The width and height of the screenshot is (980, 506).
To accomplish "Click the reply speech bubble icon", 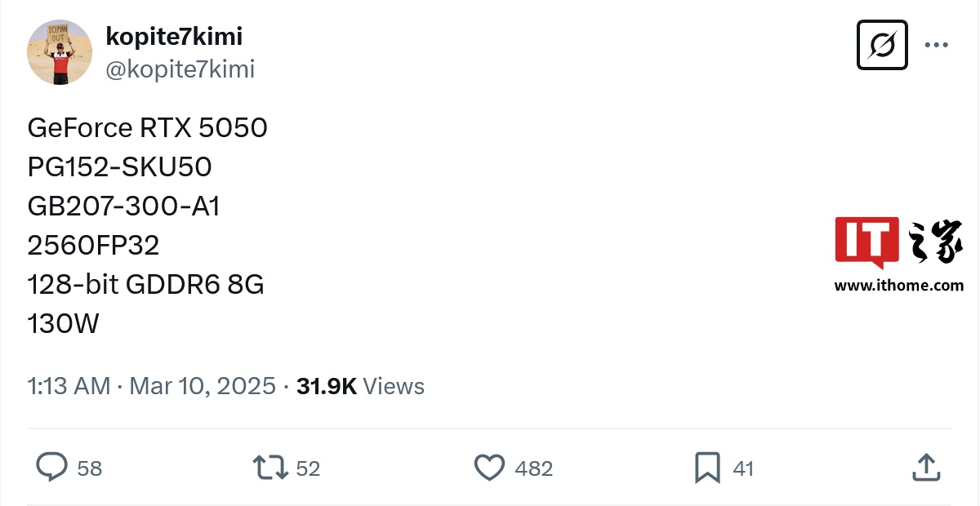I will pyautogui.click(x=52, y=468).
